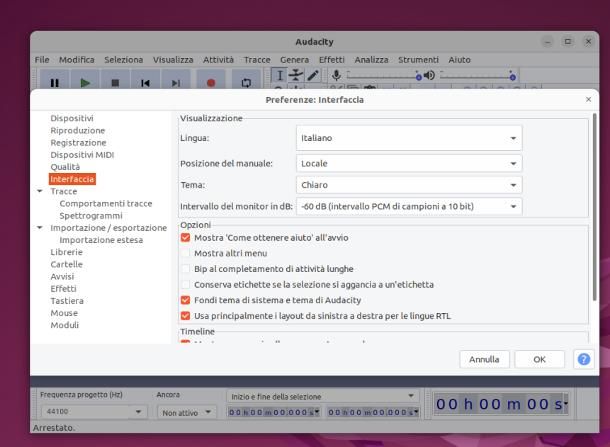Screen dimensions: 610x447
Task: Open the Ancora 'Non attivo' dropdown
Action: click(186, 412)
